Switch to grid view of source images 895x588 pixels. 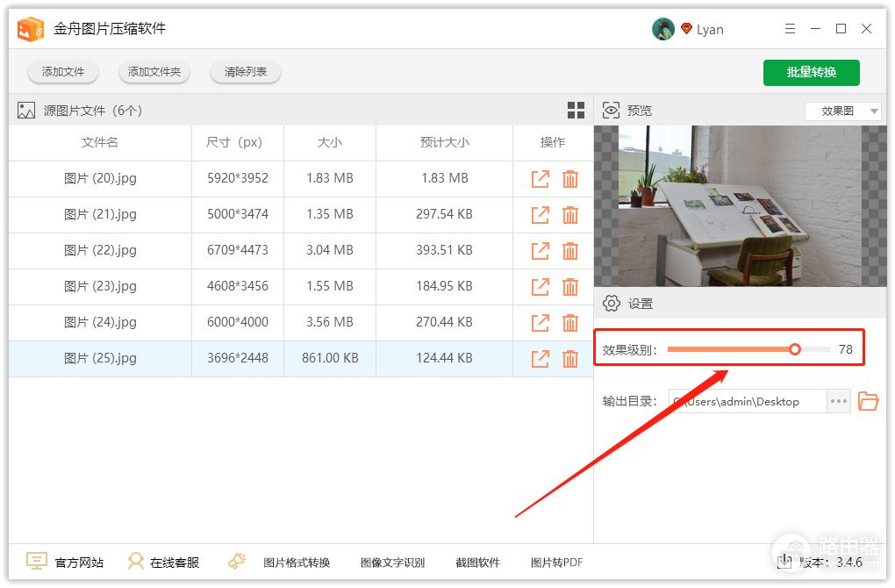click(576, 111)
